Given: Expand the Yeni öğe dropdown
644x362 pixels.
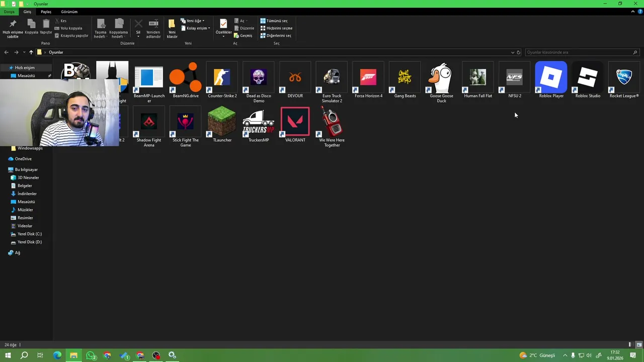Looking at the screenshot, I should 193,21.
